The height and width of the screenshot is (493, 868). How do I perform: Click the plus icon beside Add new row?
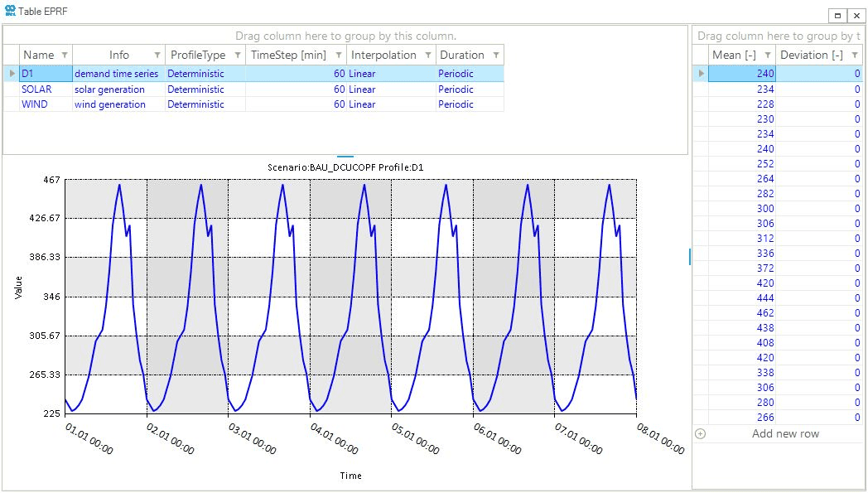[701, 433]
